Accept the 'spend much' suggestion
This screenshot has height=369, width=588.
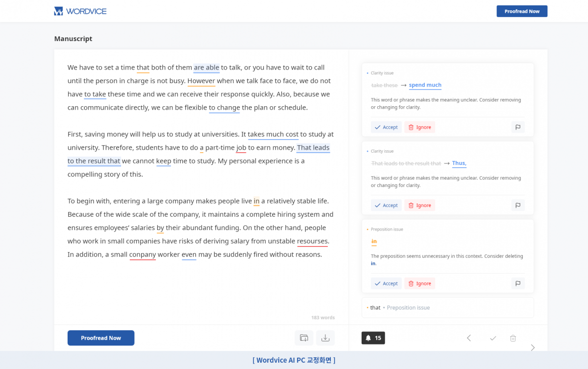386,127
